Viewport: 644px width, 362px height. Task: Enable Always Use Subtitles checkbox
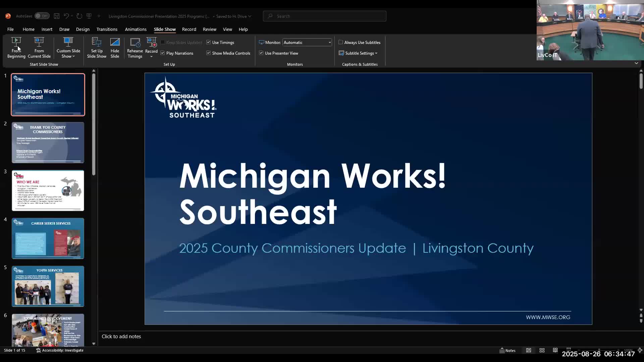[341, 42]
